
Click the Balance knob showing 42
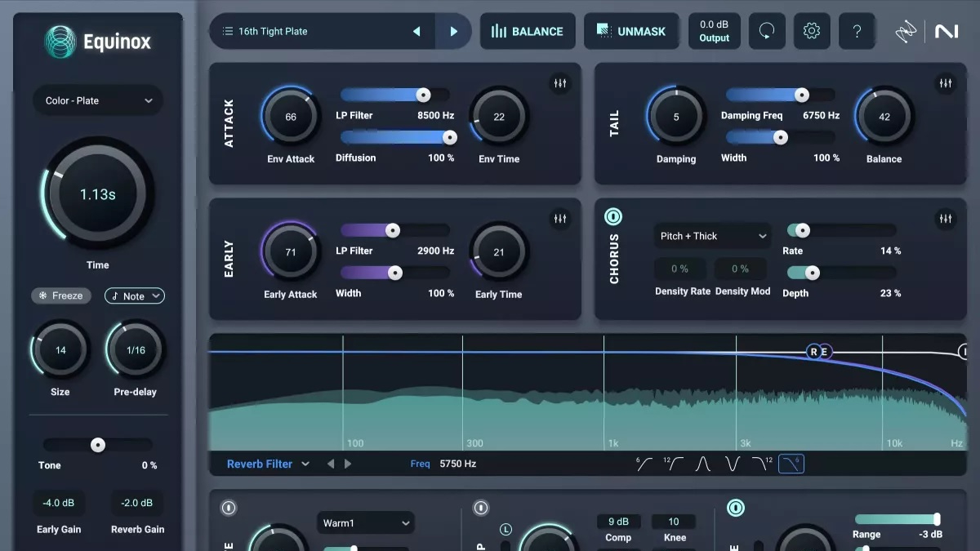[884, 117]
